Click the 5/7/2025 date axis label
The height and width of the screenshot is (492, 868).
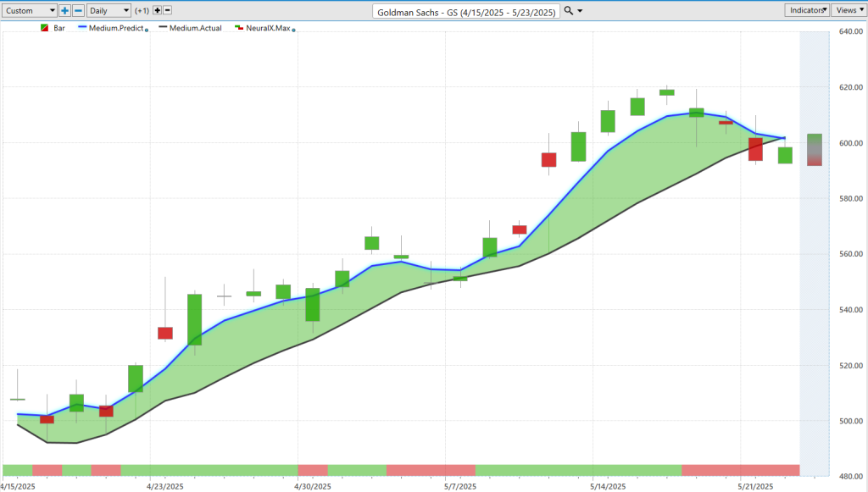[460, 486]
